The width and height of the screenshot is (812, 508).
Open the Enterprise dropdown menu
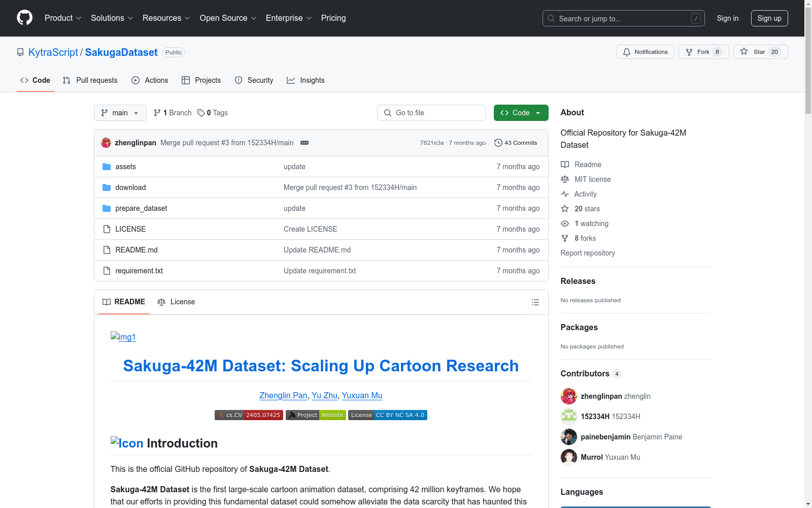pos(288,18)
